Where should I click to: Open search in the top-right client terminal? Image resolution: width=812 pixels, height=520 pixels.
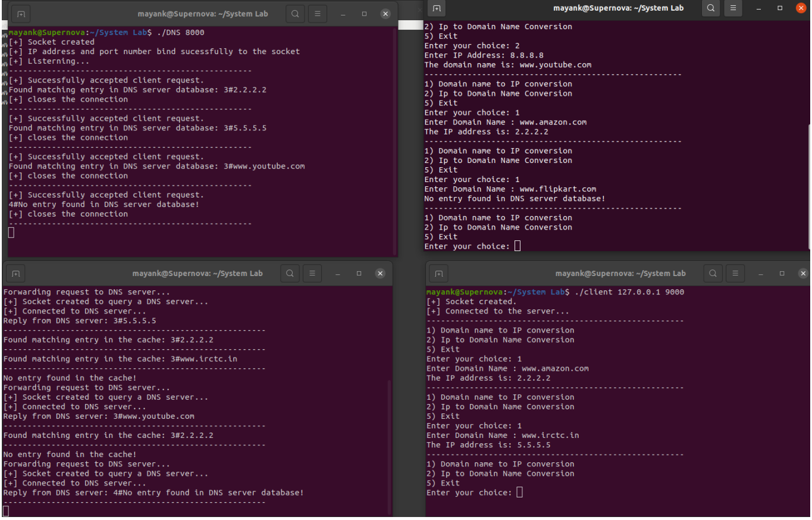(711, 8)
